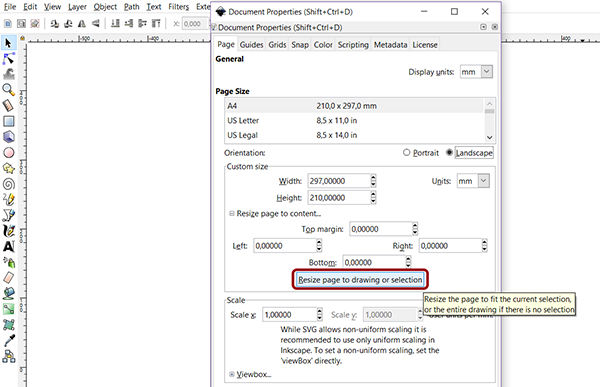Open the File menu
Viewport: 600px width, 387px height.
click(x=10, y=7)
